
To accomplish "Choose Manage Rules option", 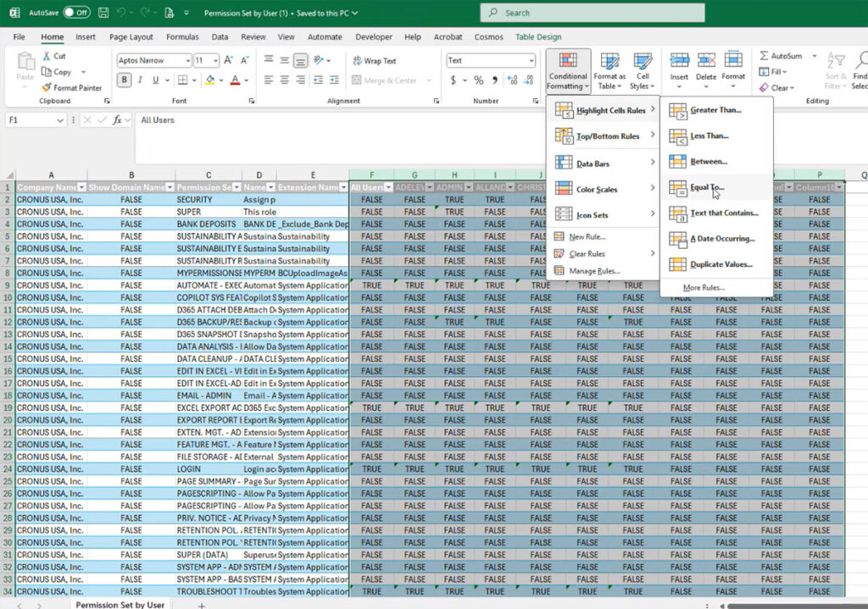I will [604, 271].
